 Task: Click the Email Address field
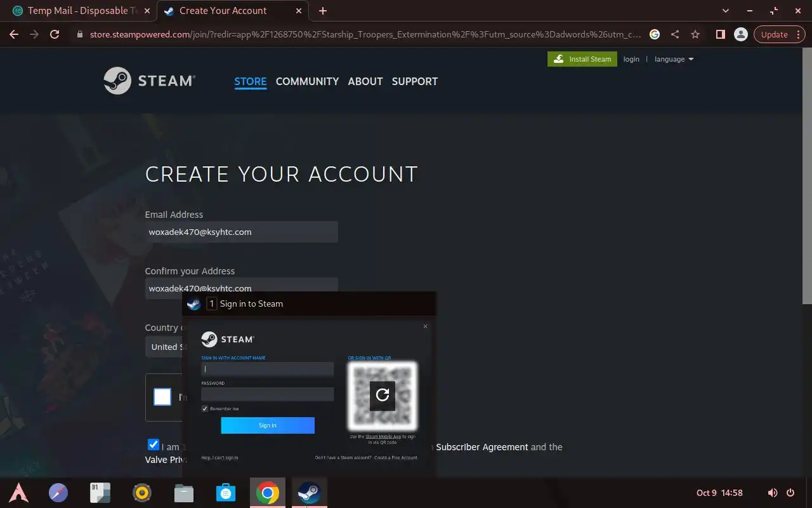coord(241,232)
